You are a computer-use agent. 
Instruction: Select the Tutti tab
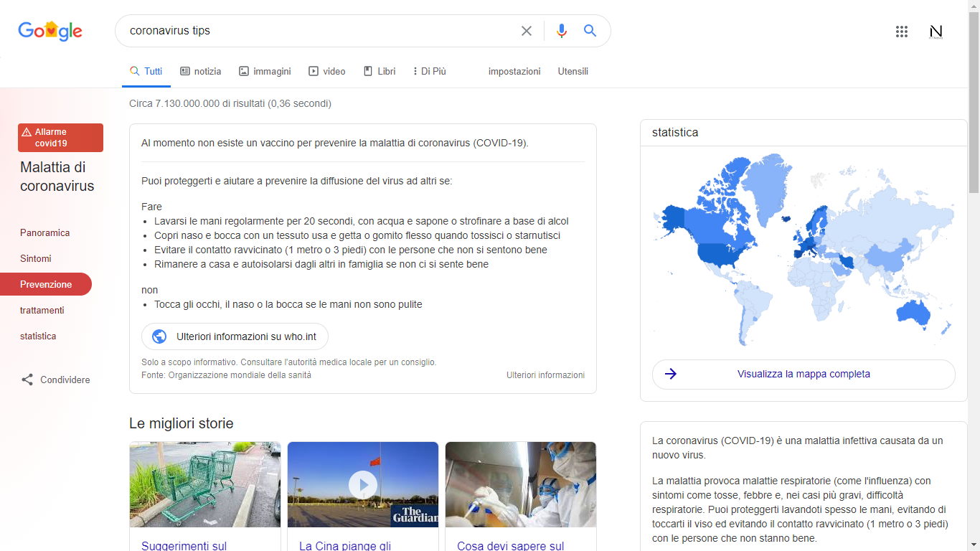tap(146, 71)
